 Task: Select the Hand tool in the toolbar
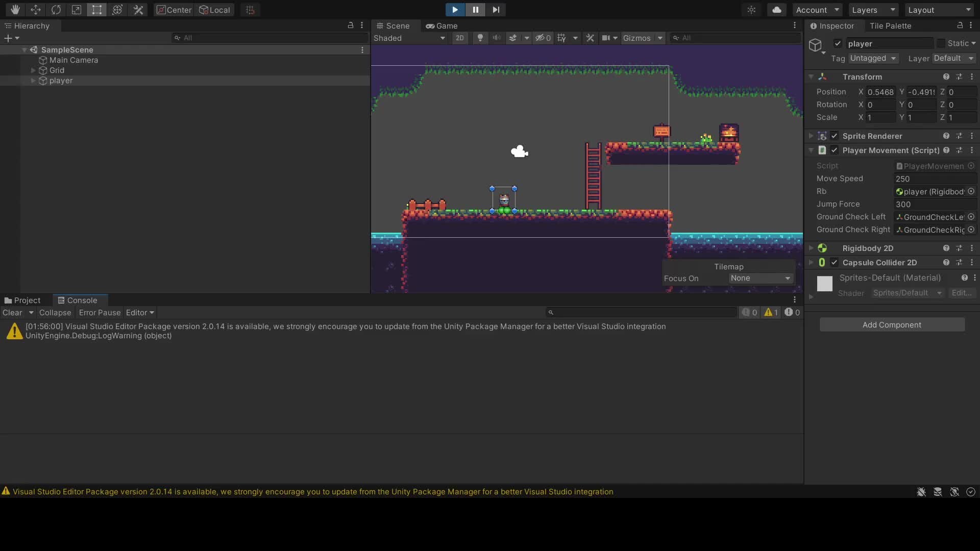point(15,9)
